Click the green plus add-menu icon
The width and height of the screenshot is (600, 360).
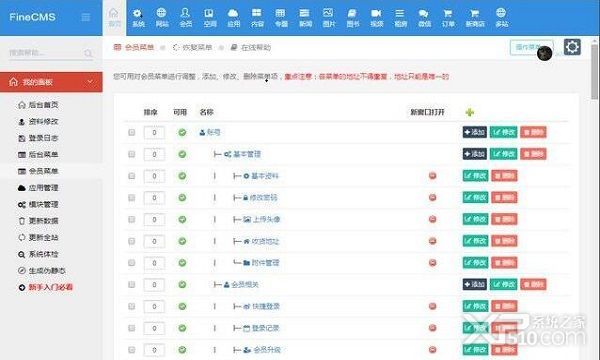coord(470,112)
